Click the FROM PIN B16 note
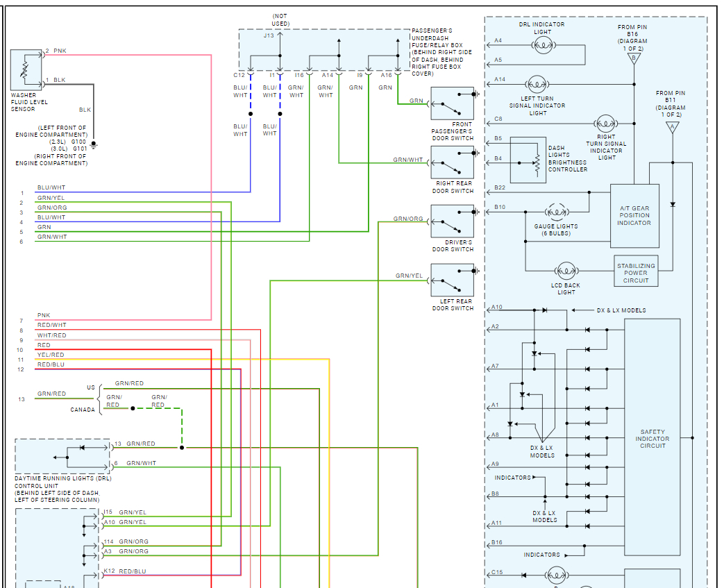Image resolution: width=724 pixels, height=588 pixels. pos(632,38)
